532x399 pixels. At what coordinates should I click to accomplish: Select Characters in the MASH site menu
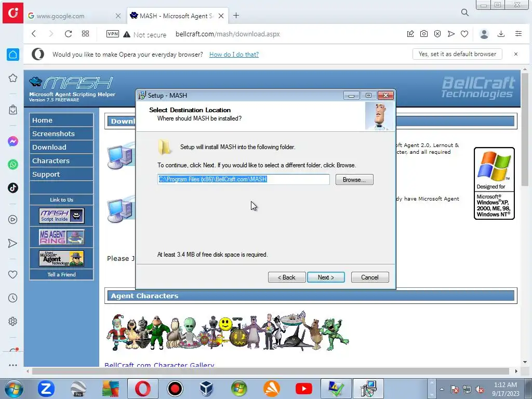point(61,161)
